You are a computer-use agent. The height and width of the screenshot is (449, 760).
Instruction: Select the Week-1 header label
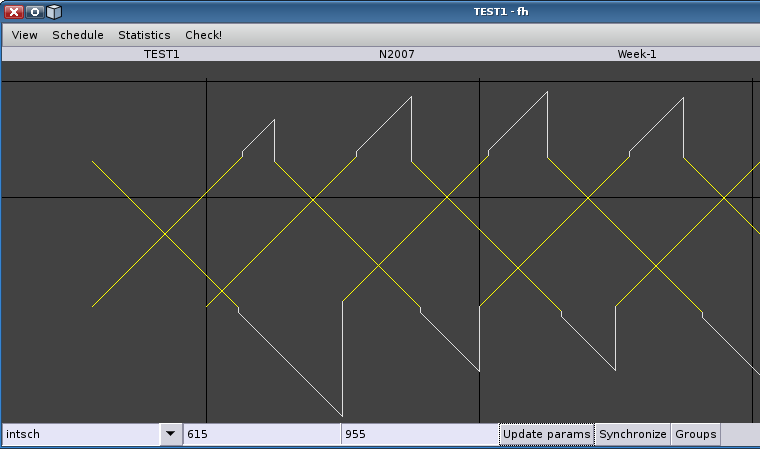(x=636, y=55)
